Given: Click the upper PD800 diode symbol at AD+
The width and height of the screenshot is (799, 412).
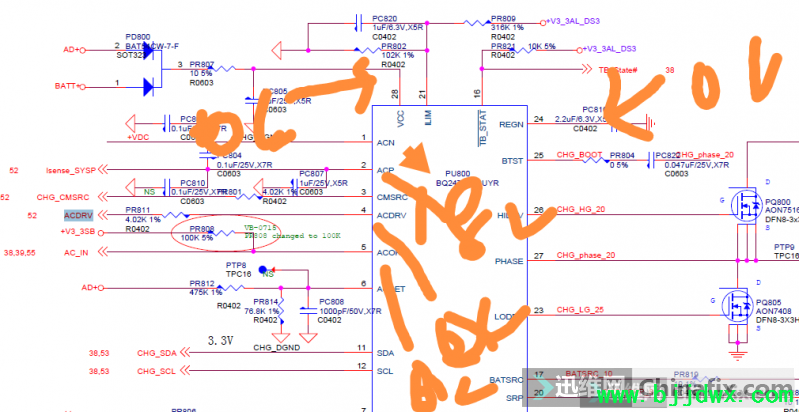Looking at the screenshot, I should coord(148,51).
